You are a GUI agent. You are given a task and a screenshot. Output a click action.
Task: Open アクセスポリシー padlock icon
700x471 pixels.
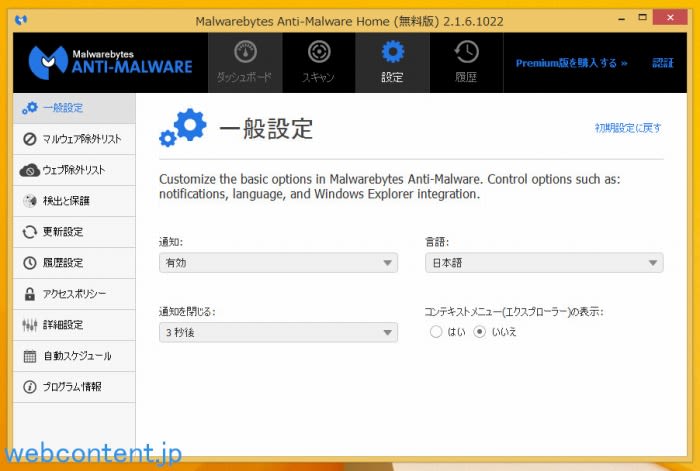pyautogui.click(x=30, y=294)
